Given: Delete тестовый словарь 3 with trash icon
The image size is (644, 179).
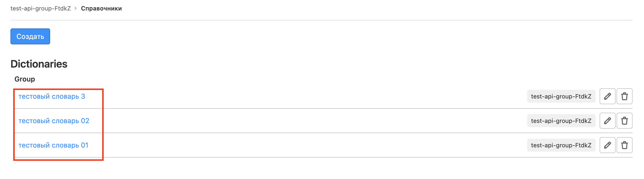Looking at the screenshot, I should pos(624,96).
